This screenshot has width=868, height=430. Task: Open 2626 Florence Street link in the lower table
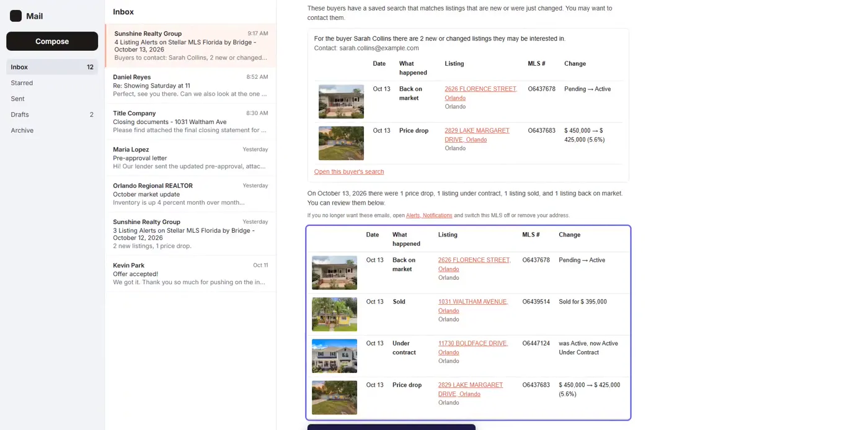pyautogui.click(x=474, y=264)
